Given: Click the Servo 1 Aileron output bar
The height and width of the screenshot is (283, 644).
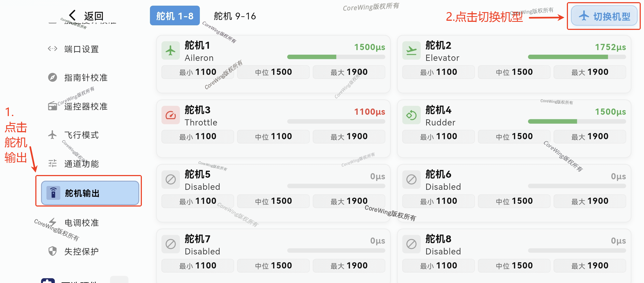Looking at the screenshot, I should [x=336, y=57].
